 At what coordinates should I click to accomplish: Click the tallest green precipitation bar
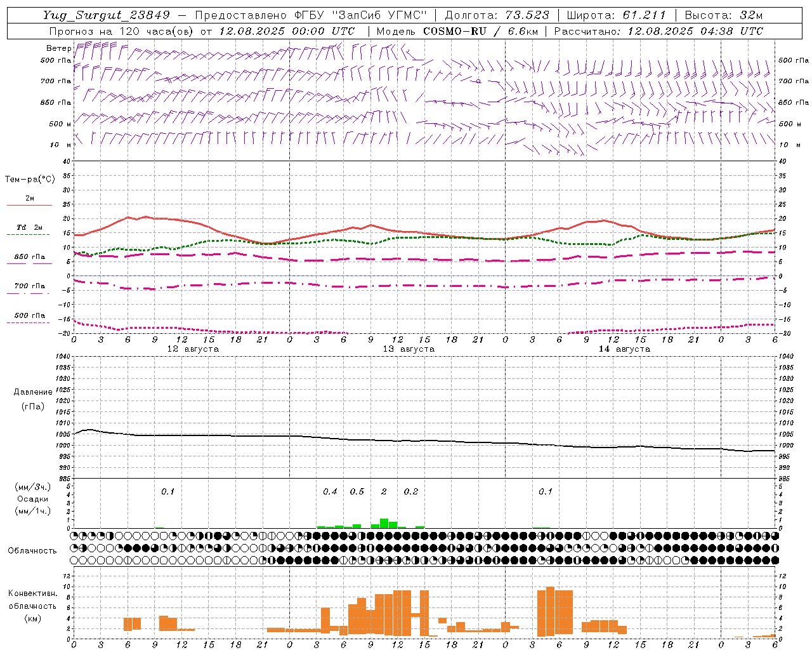tap(384, 523)
